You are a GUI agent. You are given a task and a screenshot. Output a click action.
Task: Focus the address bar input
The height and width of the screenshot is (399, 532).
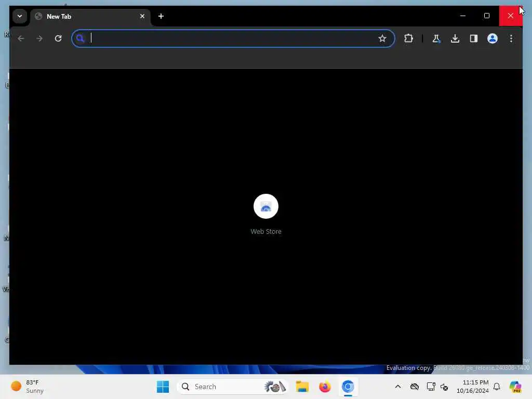tap(233, 38)
